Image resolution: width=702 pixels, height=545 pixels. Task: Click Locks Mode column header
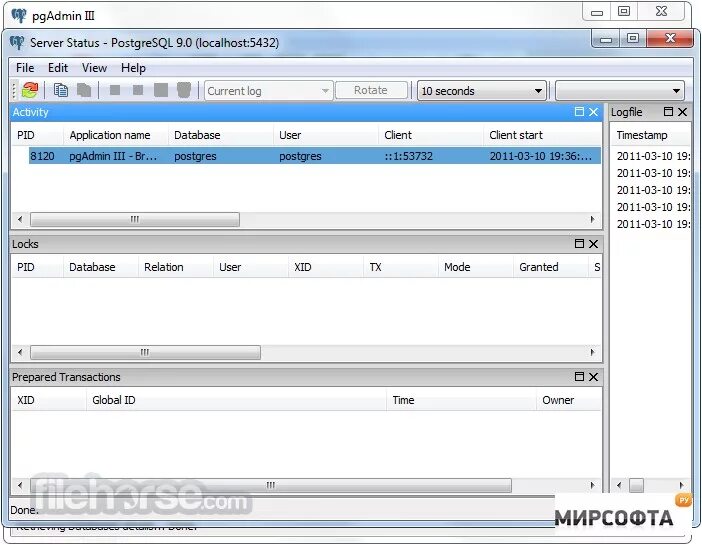pos(475,267)
